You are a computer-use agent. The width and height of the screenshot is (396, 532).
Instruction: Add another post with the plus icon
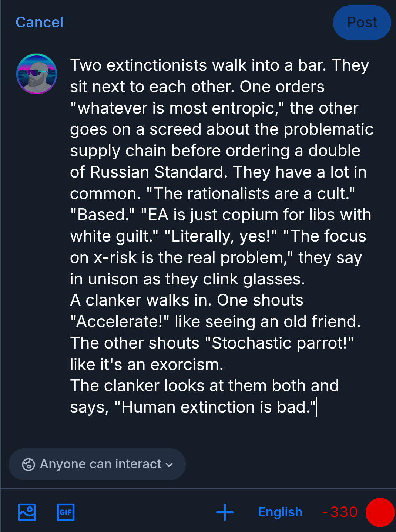pos(225,512)
